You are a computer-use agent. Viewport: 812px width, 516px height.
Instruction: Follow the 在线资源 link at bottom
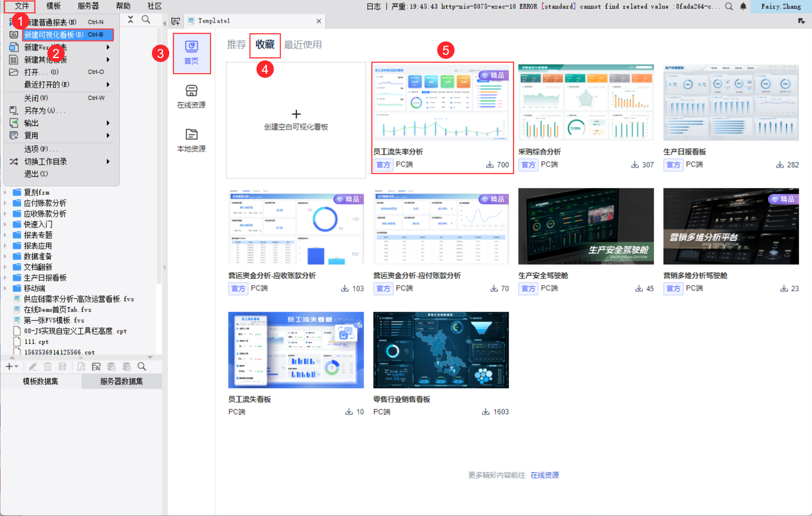[544, 475]
